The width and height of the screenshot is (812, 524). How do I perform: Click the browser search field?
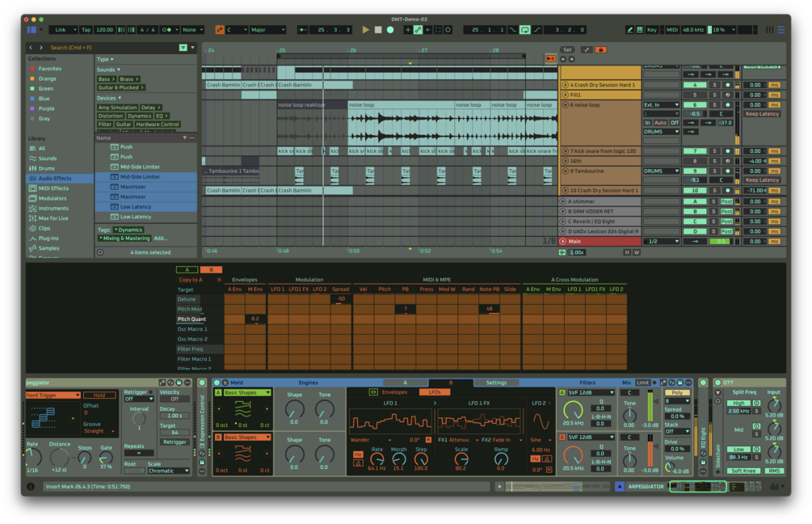tap(111, 48)
